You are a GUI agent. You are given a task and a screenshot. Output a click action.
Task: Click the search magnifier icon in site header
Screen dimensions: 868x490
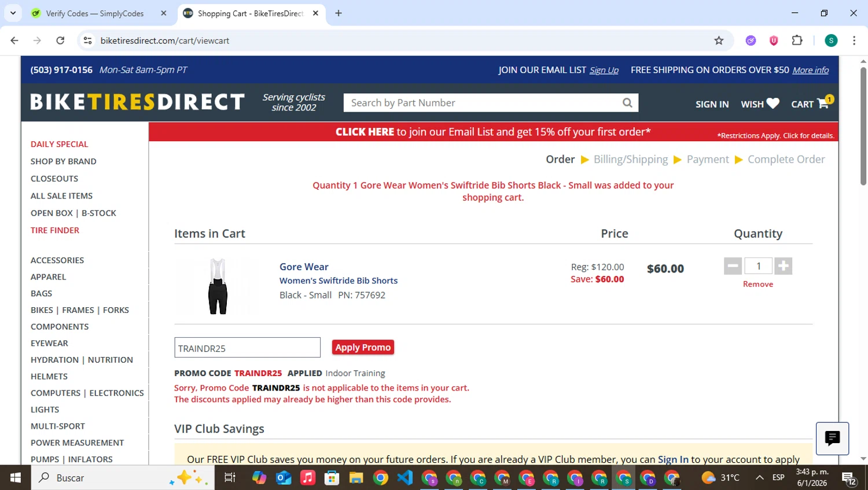[x=627, y=103]
